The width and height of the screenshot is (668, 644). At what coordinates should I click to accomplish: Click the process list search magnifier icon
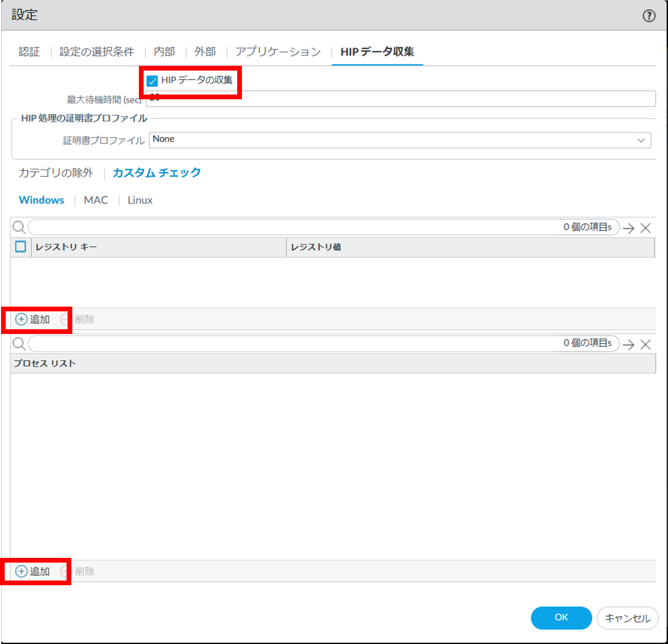click(x=19, y=344)
